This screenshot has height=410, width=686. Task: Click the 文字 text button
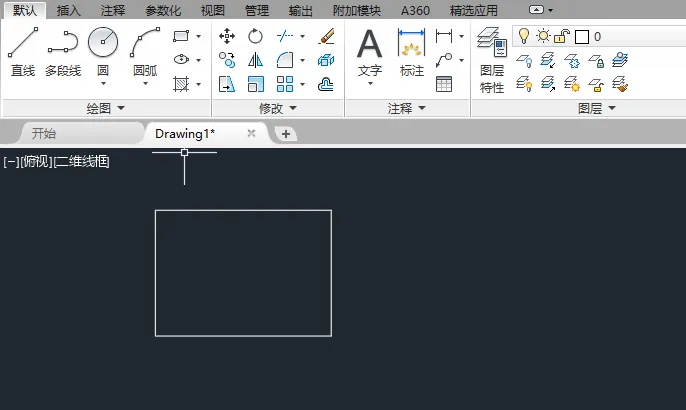(370, 56)
